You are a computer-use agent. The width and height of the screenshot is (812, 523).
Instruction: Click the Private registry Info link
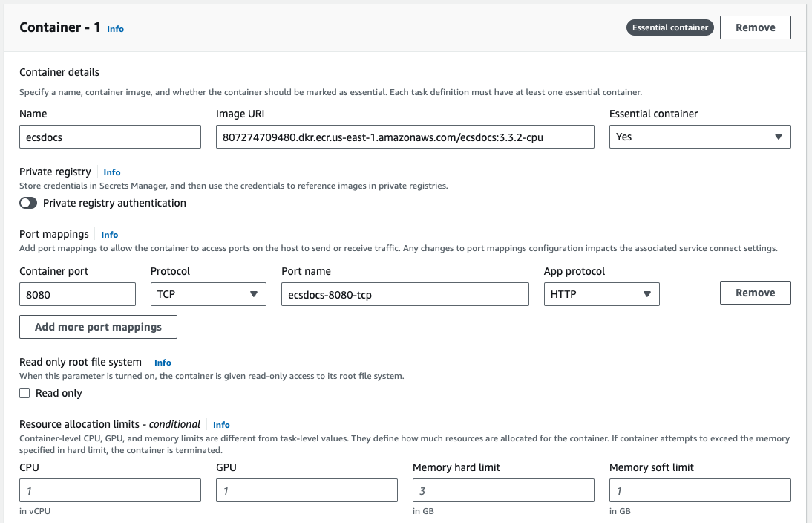pyautogui.click(x=111, y=172)
